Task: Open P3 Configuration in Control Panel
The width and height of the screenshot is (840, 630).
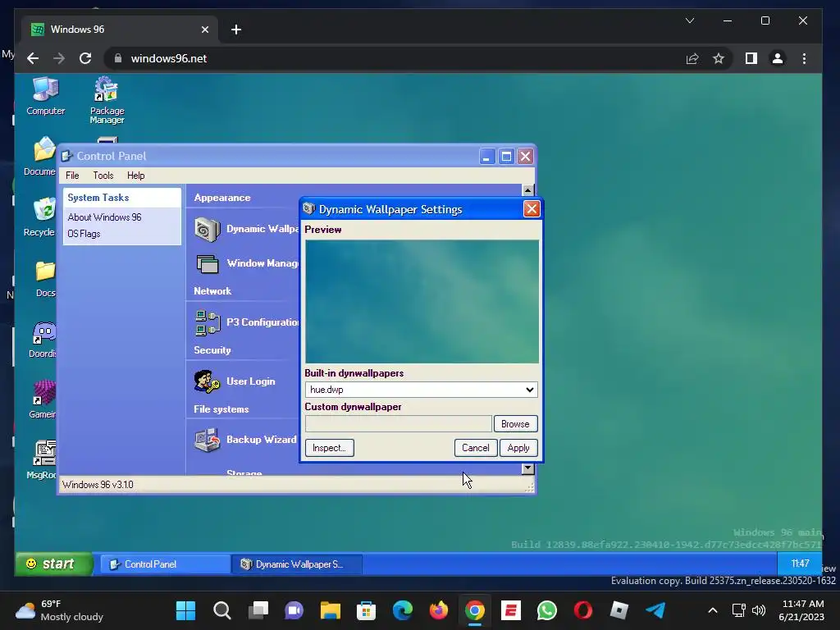Action: click(x=246, y=322)
